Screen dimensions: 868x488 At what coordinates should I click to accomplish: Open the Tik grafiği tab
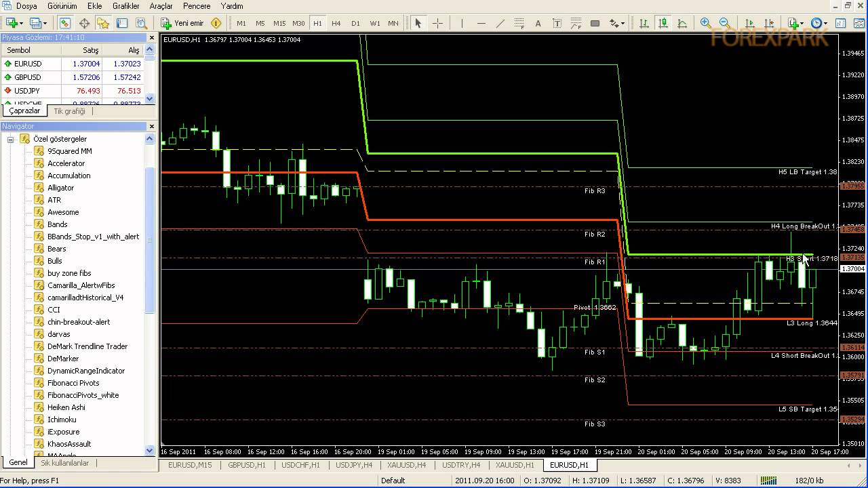point(70,111)
